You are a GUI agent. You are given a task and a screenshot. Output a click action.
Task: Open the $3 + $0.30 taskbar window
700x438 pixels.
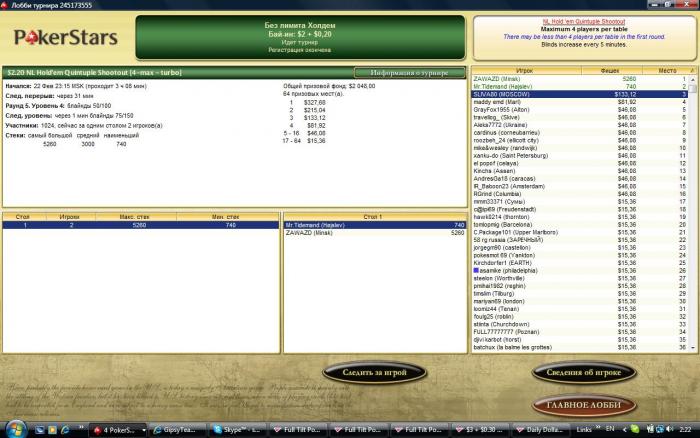click(479, 430)
